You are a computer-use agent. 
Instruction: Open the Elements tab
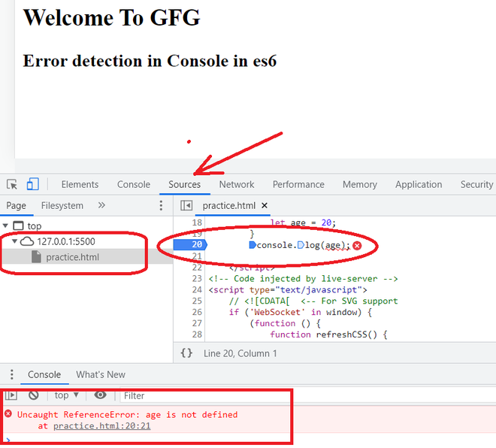[x=80, y=184]
